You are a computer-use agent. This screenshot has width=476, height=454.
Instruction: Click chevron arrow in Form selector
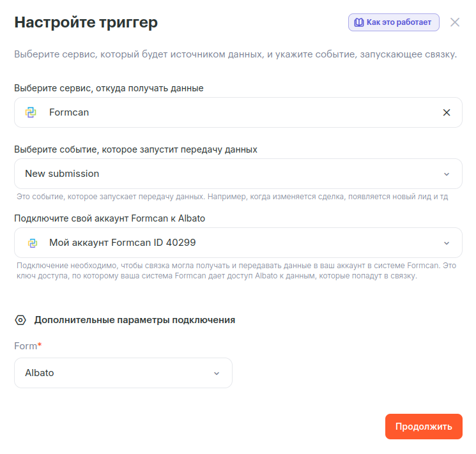(216, 373)
